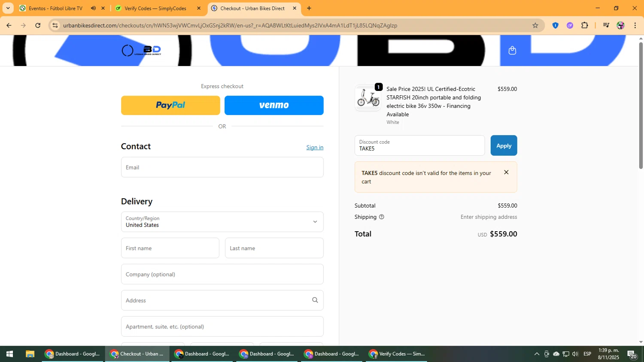Click the Urban Bikes Direct logo
This screenshot has width=644, height=362.
pos(141,51)
